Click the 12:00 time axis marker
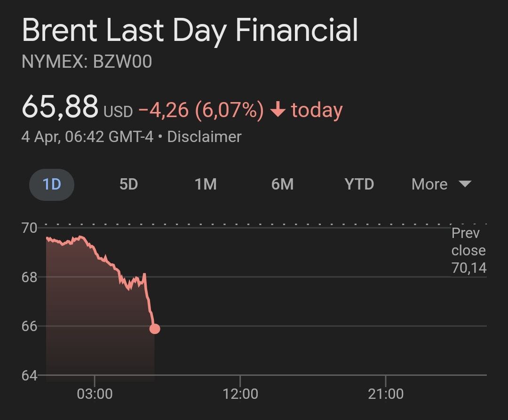This screenshot has height=420, width=508. pos(240,393)
